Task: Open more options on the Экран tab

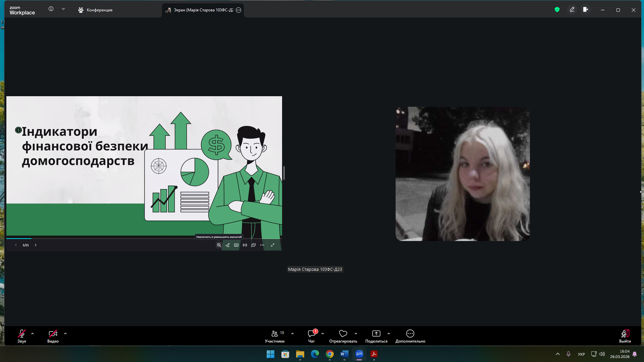Action: pyautogui.click(x=238, y=10)
